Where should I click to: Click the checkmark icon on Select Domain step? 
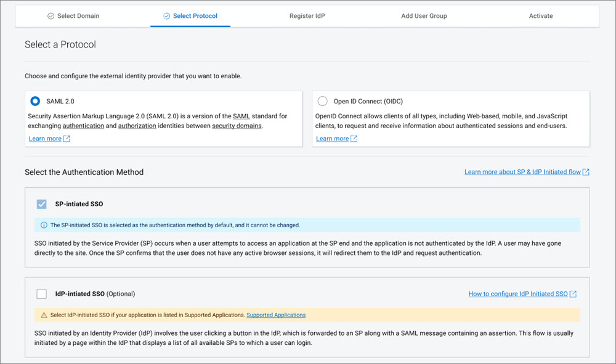[50, 15]
